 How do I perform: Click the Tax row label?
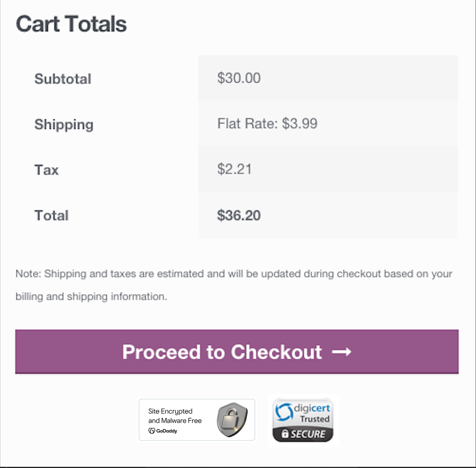coord(46,170)
